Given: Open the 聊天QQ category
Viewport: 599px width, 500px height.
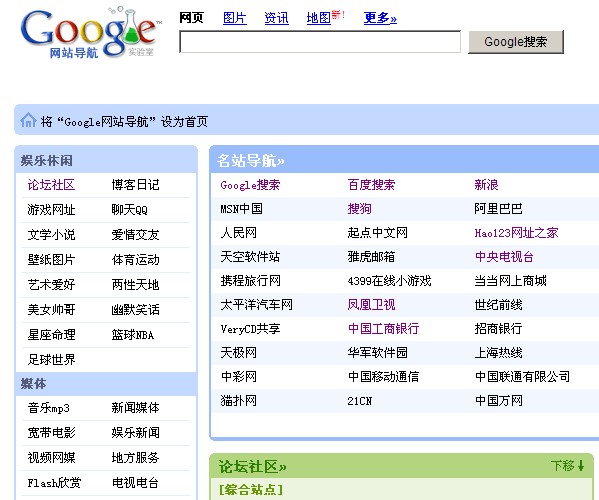Looking at the screenshot, I should click(x=130, y=210).
